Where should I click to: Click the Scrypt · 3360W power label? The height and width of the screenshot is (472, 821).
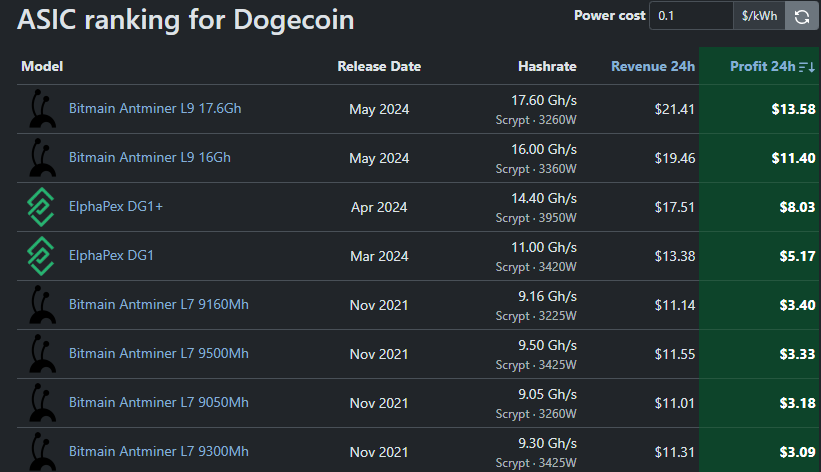point(536,169)
